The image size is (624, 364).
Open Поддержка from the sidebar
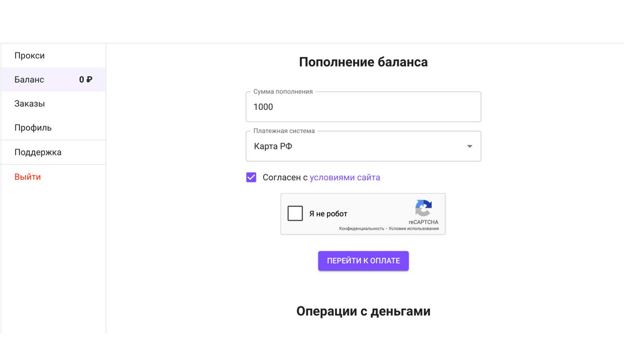click(x=38, y=152)
